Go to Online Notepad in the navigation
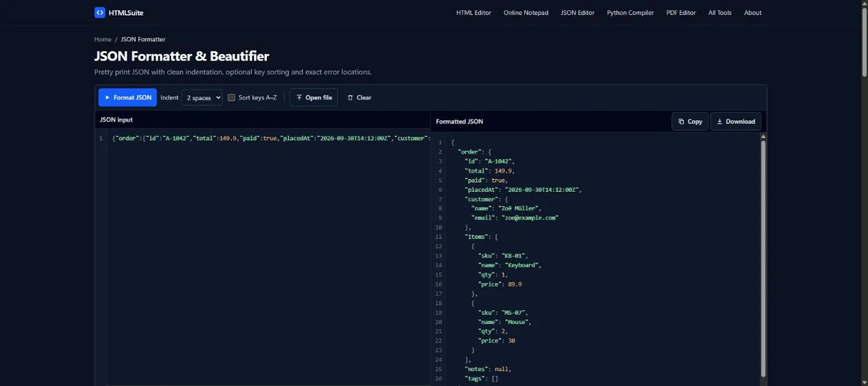 click(x=526, y=12)
